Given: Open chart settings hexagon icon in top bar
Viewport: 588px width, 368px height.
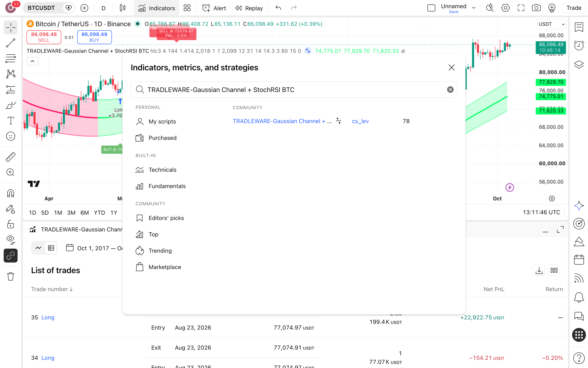Looking at the screenshot, I should click(505, 8).
